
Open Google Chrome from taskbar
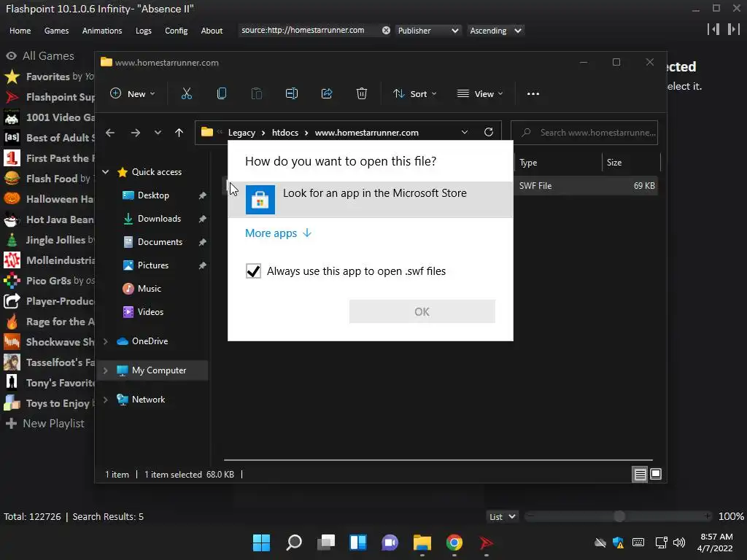click(454, 542)
